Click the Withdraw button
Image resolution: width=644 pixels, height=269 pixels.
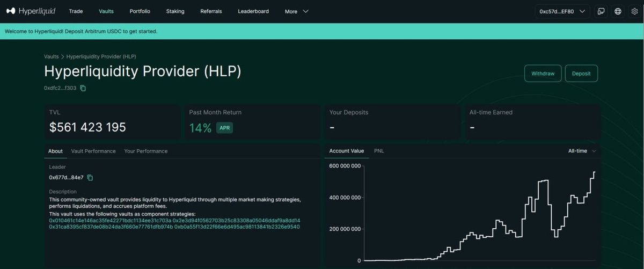543,74
